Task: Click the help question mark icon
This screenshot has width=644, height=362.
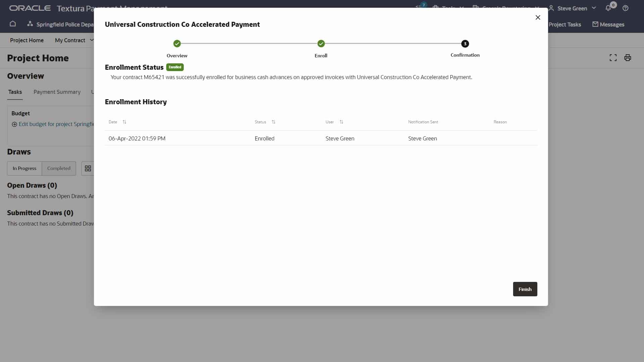Action: [x=625, y=8]
